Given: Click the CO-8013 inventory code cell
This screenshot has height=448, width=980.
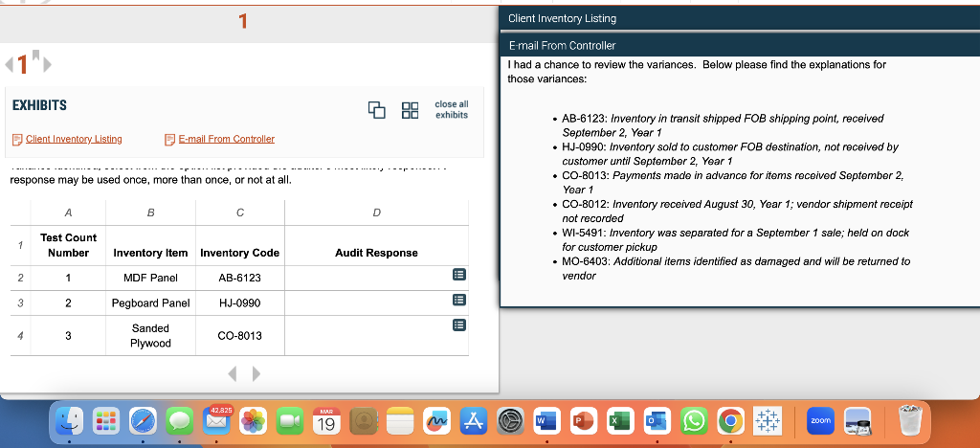Looking at the screenshot, I should [240, 336].
